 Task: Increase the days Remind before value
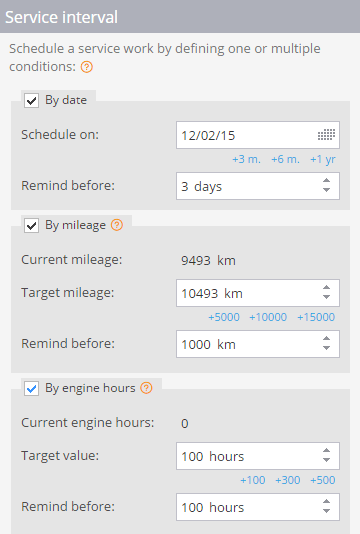point(326,181)
